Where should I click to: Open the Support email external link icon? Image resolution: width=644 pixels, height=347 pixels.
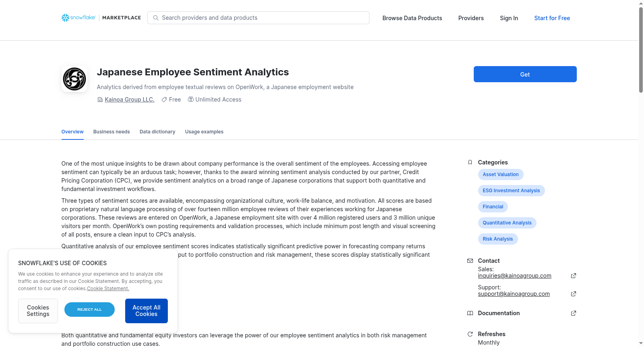(574, 294)
